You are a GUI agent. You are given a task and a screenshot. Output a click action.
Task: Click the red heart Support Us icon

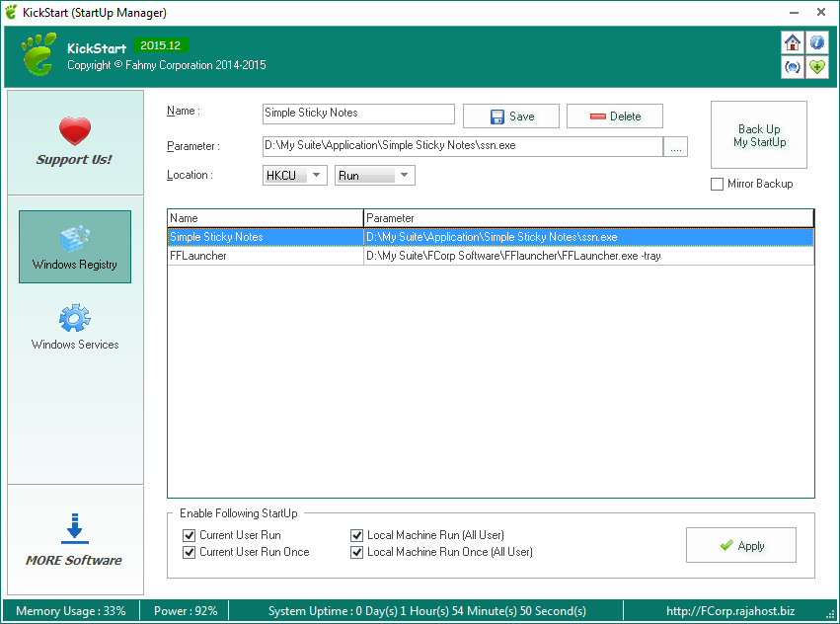(x=75, y=130)
